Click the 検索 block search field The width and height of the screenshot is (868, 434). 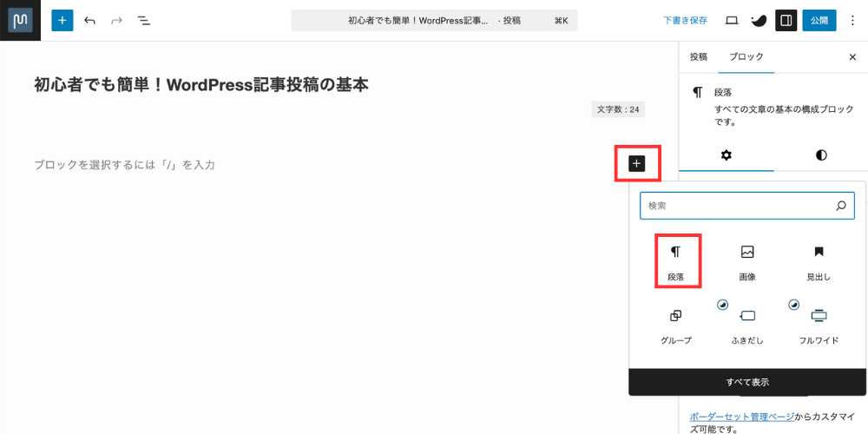click(738, 206)
